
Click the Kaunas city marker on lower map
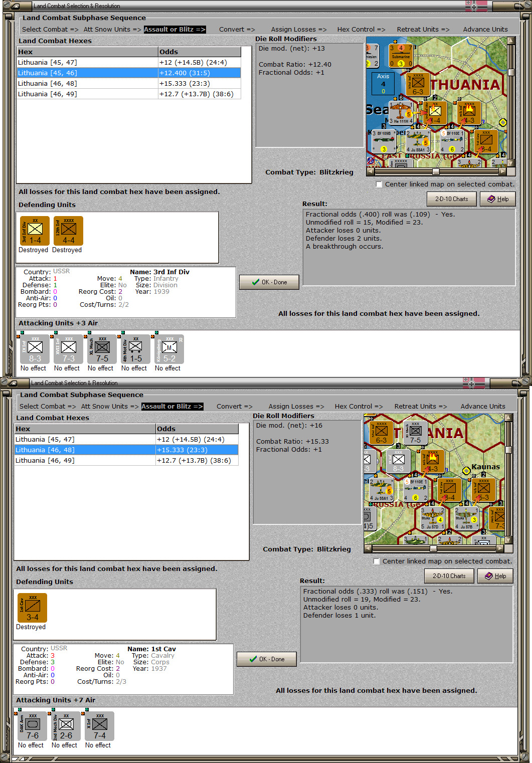[x=466, y=470]
